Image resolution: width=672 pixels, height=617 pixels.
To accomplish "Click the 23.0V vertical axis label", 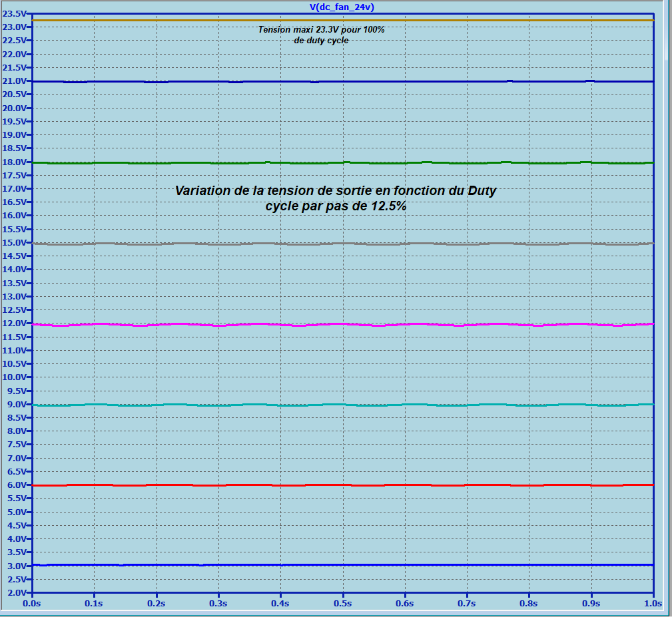I will (14, 27).
